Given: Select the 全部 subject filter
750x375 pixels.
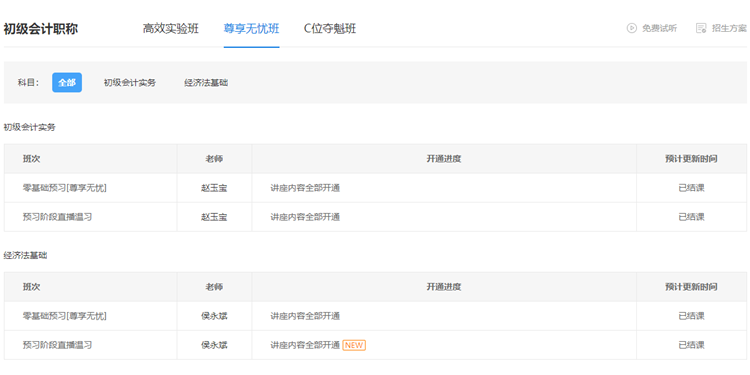Looking at the screenshot, I should point(67,82).
